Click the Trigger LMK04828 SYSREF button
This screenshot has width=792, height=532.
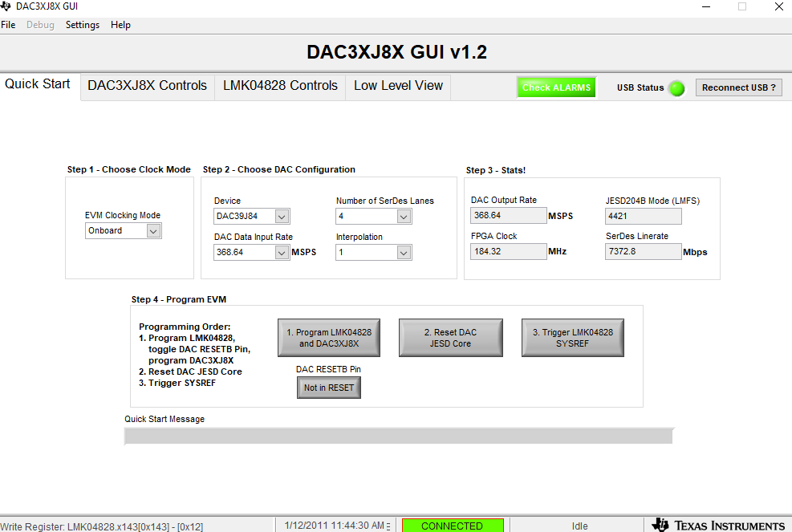(573, 338)
